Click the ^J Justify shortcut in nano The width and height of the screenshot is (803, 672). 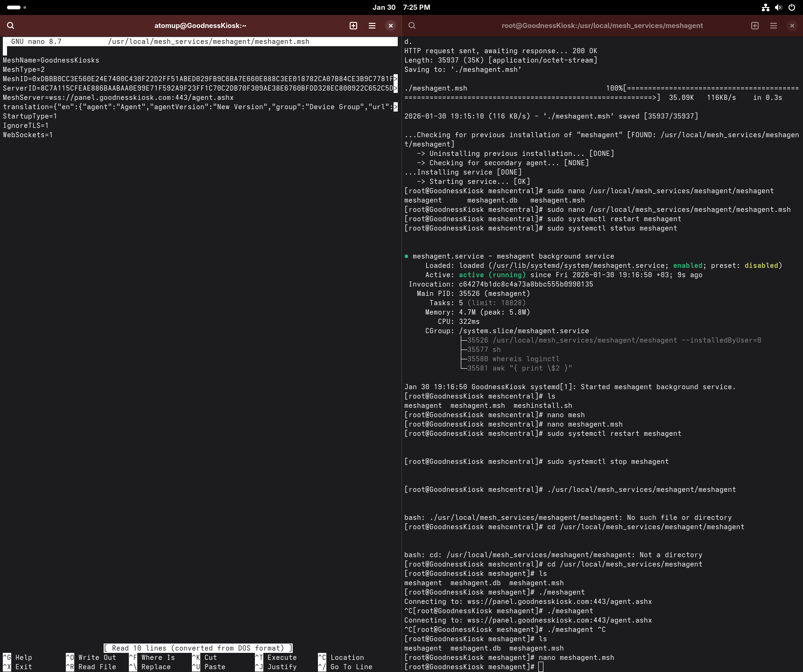tap(276, 667)
